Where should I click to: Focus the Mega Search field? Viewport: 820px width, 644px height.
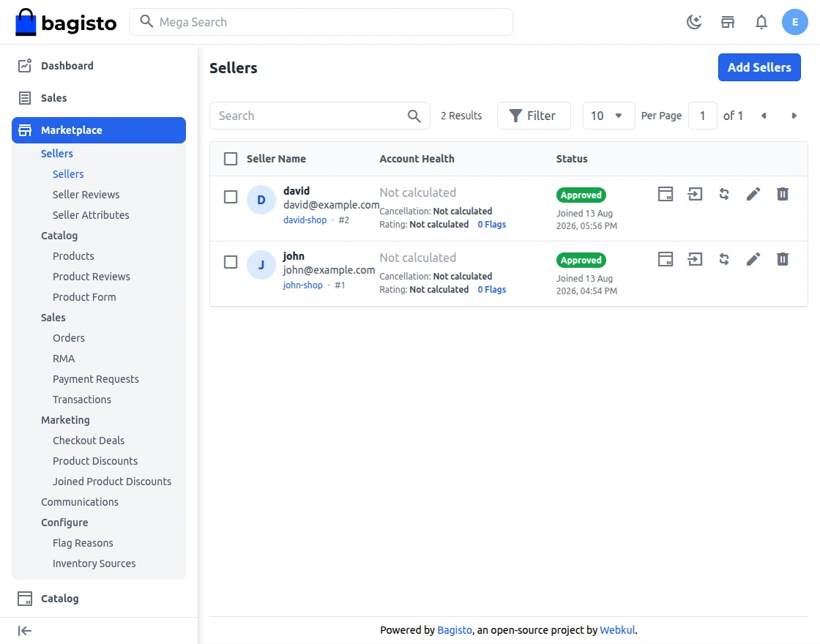[x=321, y=22]
